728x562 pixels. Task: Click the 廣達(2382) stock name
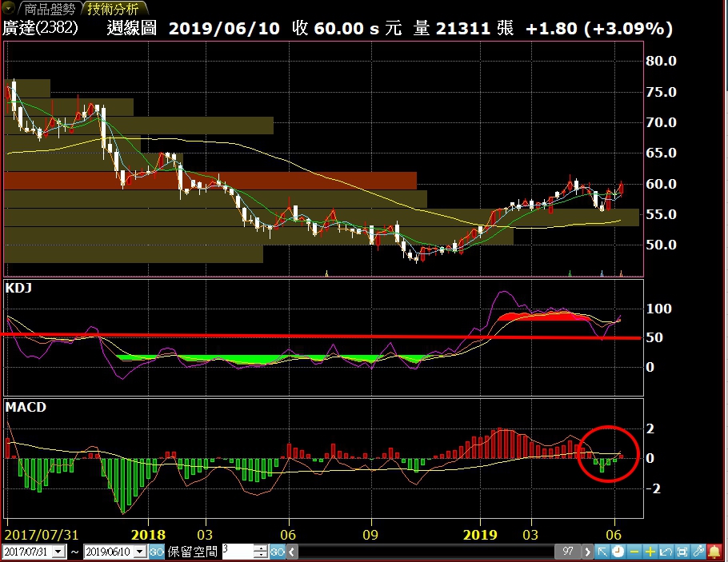[x=40, y=28]
